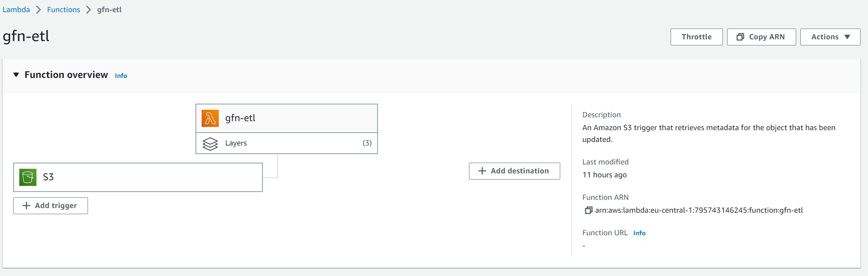Open the Actions dropdown menu
Screen dimensions: 868x276
[x=830, y=37]
